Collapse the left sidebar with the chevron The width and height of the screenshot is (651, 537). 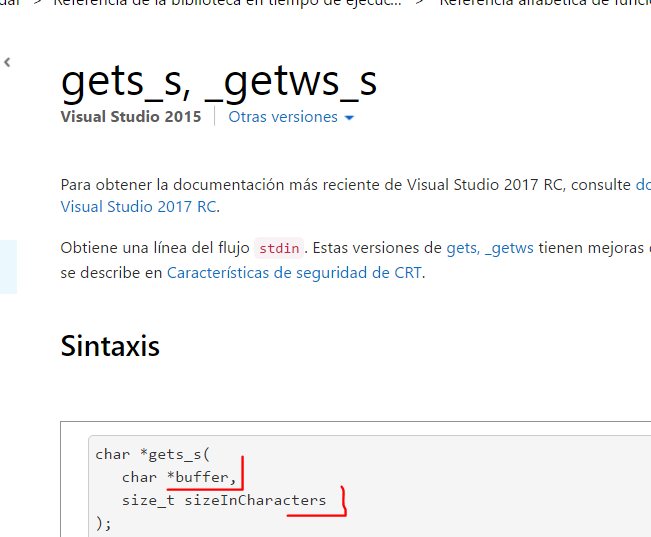(7, 62)
